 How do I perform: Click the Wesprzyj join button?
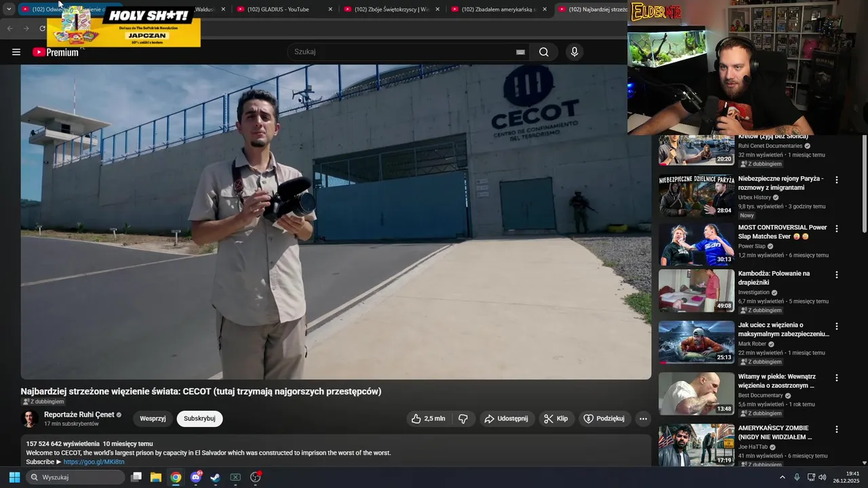(153, 419)
